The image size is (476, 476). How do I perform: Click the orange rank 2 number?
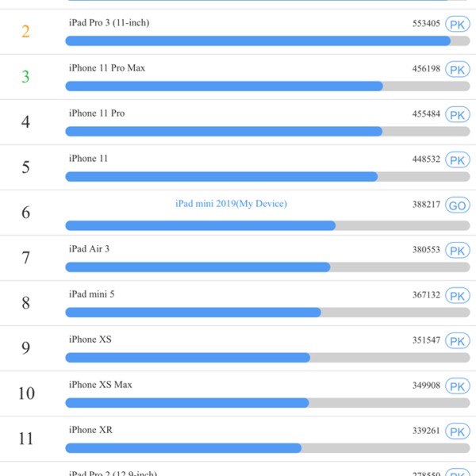[x=26, y=32]
